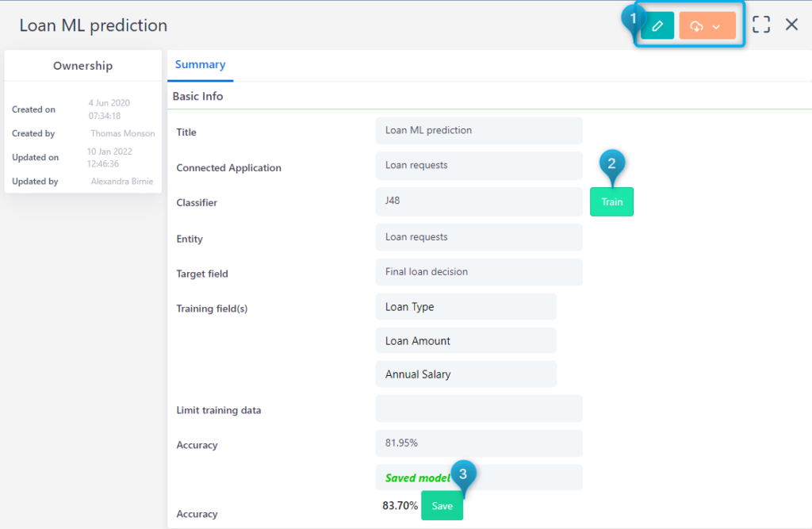Click the pencil edit icon
812x529 pixels.
657,25
